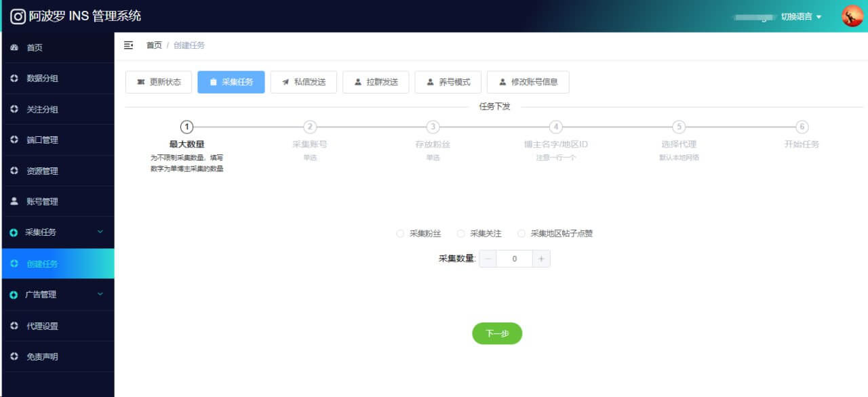Viewport: 868px width, 397px height.
Task: Click the 账号管理 person icon in sidebar
Action: pyautogui.click(x=14, y=202)
